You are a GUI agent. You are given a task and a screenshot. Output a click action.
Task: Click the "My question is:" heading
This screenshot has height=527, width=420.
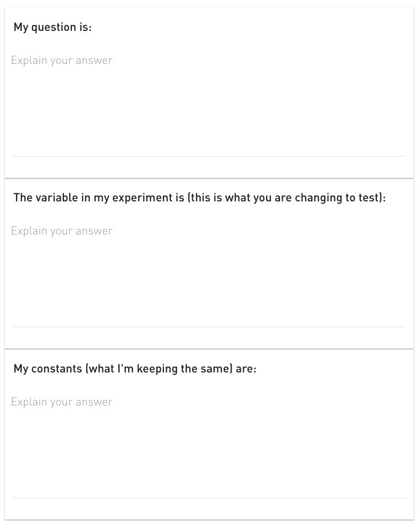tap(53, 28)
